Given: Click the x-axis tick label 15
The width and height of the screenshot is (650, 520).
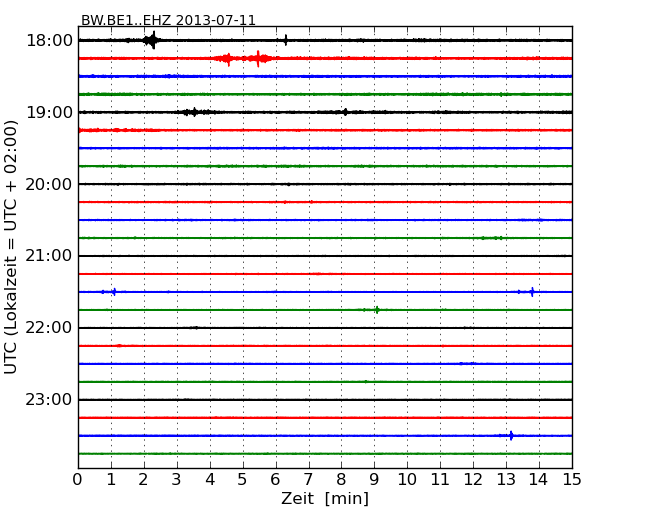Looking at the screenshot, I should pos(572,479).
